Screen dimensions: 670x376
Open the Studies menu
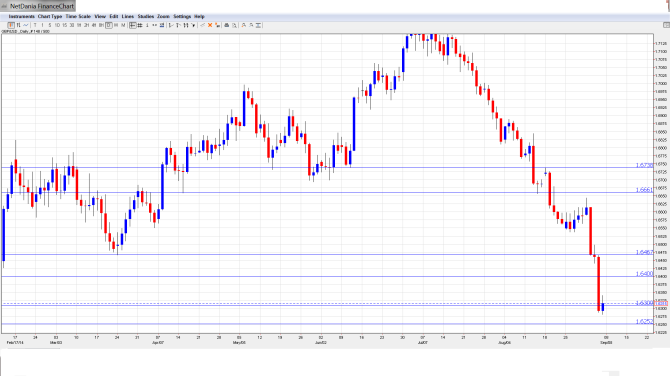click(x=146, y=16)
